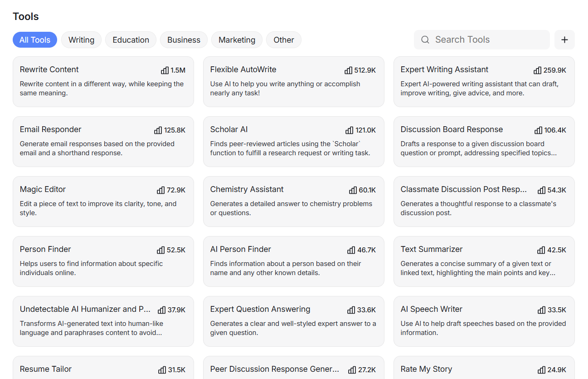Click 'Helps users to find information' description
This screenshot has height=379, width=588.
[92, 268]
